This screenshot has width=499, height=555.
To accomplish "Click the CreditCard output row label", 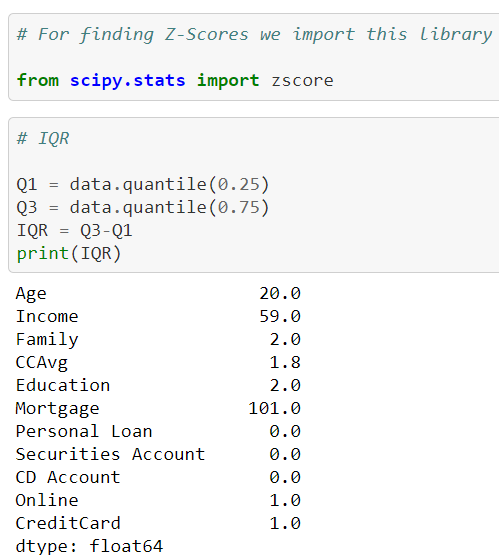I will click(68, 523).
